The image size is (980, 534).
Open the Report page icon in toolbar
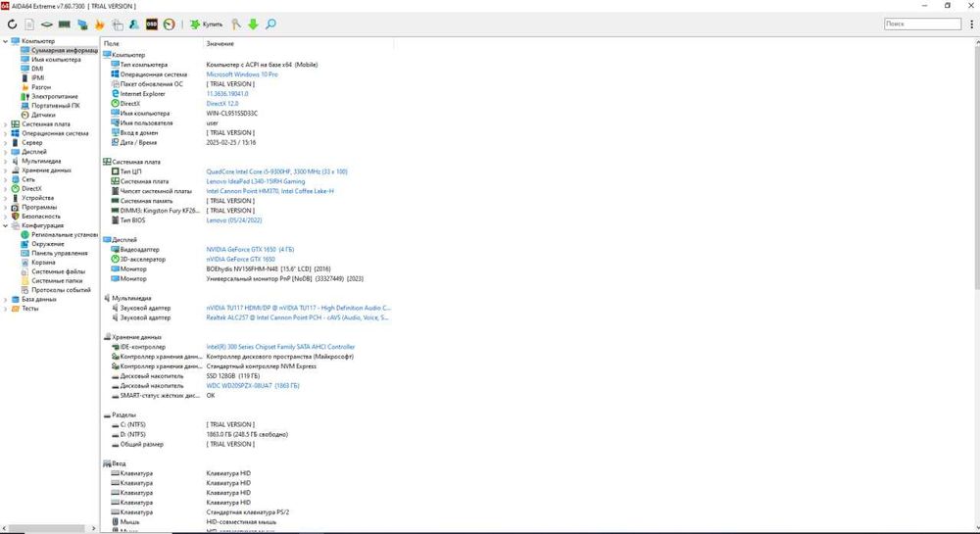pyautogui.click(x=29, y=24)
